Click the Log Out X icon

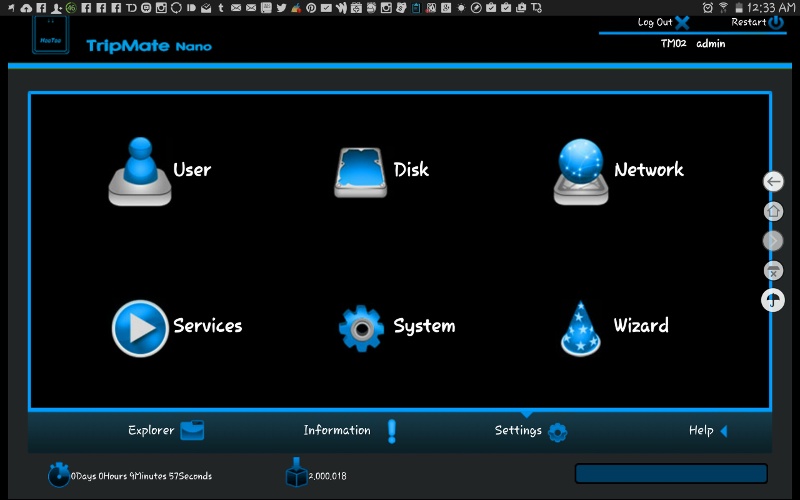[x=682, y=22]
